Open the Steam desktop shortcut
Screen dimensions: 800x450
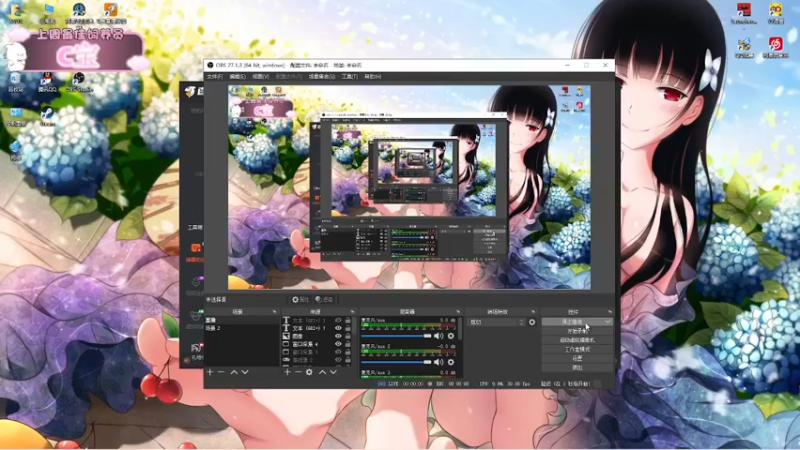pyautogui.click(x=47, y=116)
